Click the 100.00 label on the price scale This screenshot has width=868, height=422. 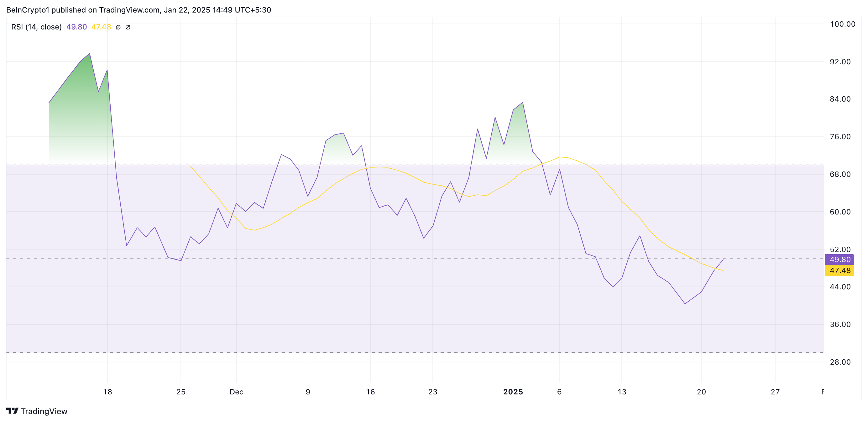point(842,24)
